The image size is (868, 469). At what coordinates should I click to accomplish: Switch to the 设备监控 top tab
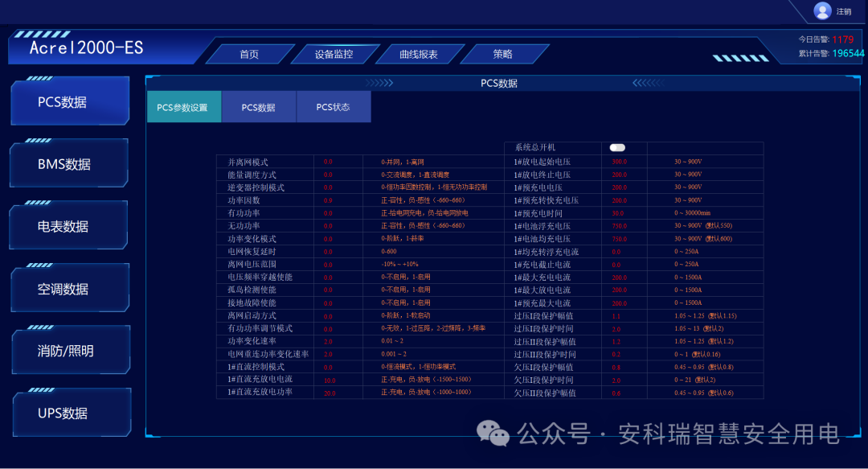click(x=334, y=55)
